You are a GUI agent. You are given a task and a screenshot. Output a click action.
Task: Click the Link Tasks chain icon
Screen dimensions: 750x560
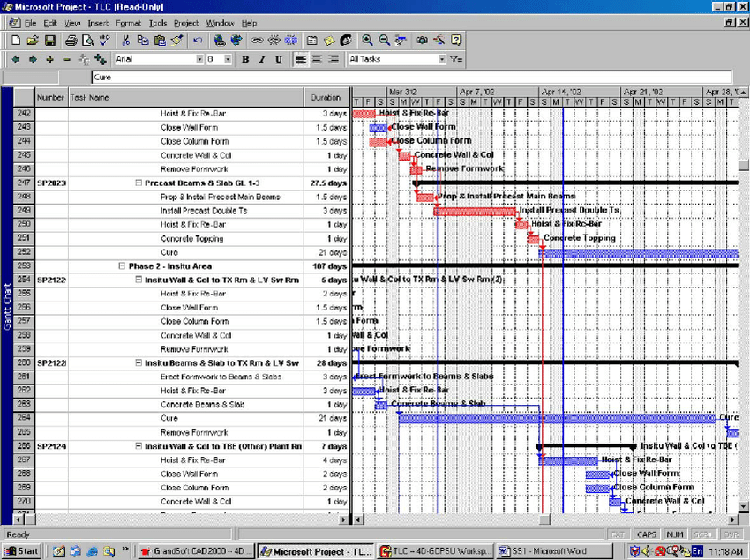tap(257, 41)
